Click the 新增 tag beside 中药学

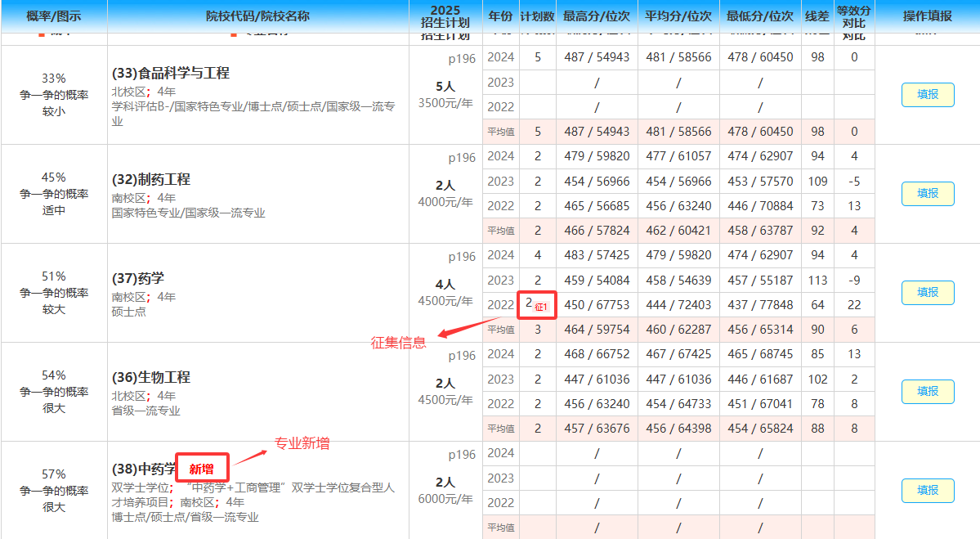pyautogui.click(x=202, y=469)
